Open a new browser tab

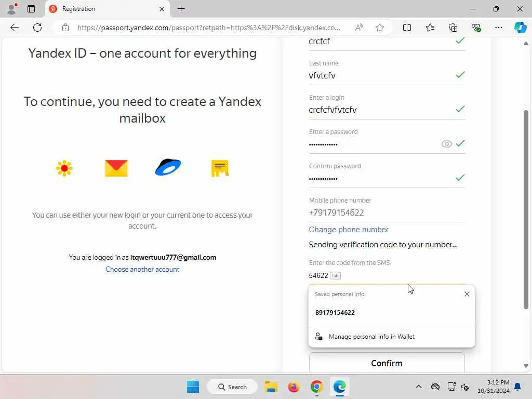pos(181,9)
